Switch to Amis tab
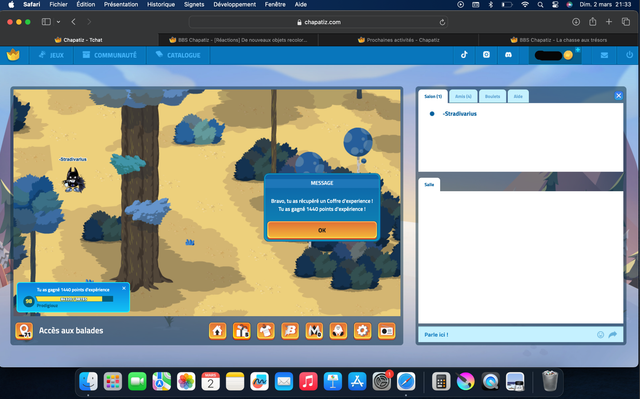 pyautogui.click(x=463, y=96)
